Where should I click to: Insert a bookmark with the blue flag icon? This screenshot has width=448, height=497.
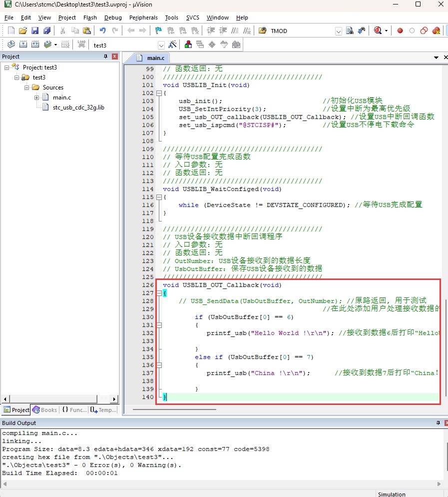pos(158,30)
